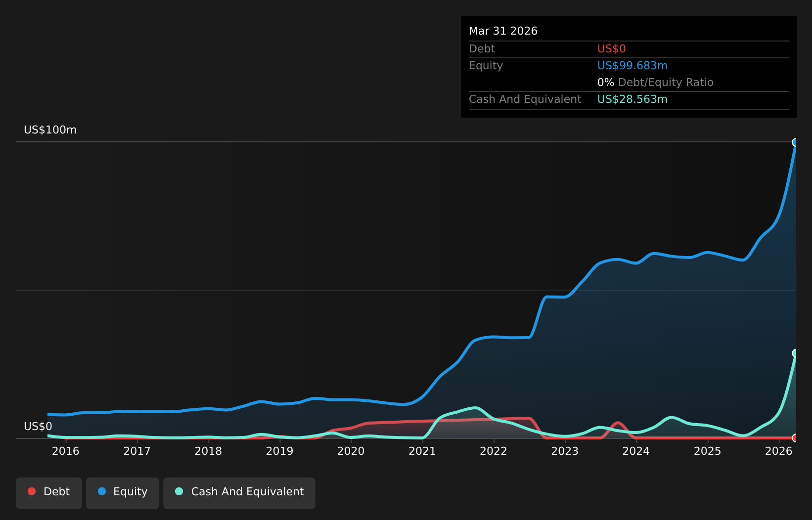The width and height of the screenshot is (812, 520).
Task: Click the 2018 x-axis label
Action: [x=208, y=451]
